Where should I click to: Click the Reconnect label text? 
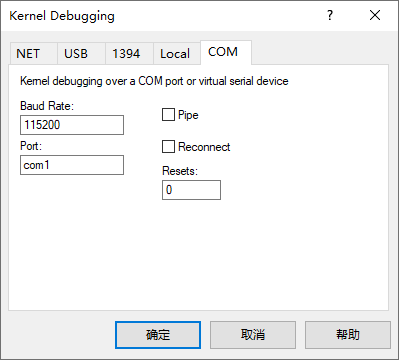(204, 147)
